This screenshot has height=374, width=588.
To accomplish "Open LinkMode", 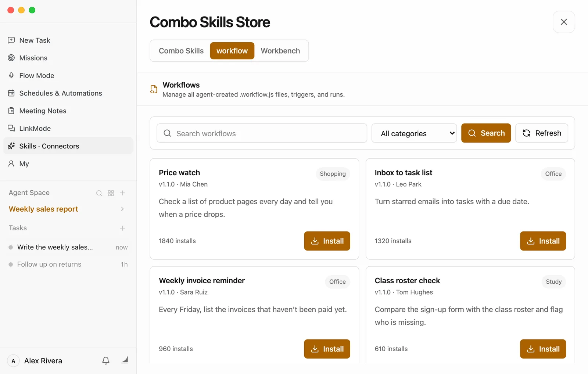I will pyautogui.click(x=68, y=128).
